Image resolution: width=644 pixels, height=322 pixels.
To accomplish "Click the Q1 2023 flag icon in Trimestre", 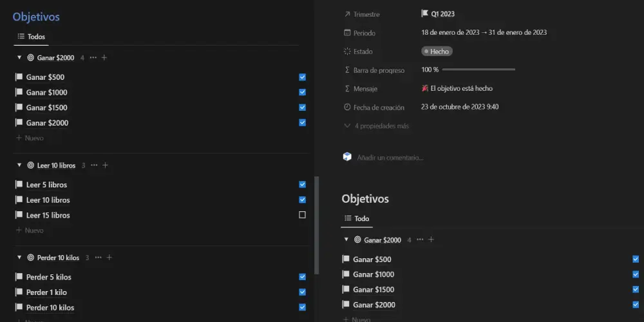I will tap(424, 14).
